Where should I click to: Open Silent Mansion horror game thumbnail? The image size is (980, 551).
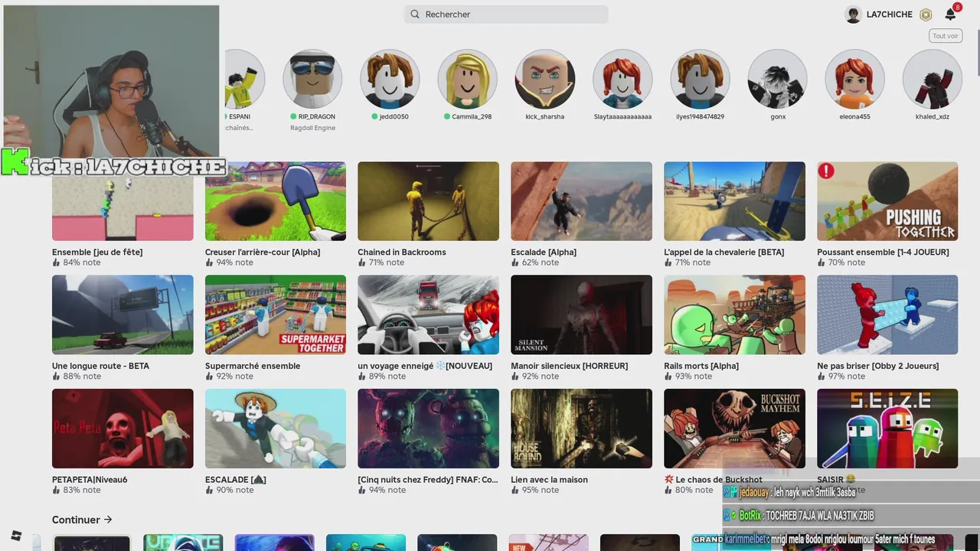click(581, 315)
